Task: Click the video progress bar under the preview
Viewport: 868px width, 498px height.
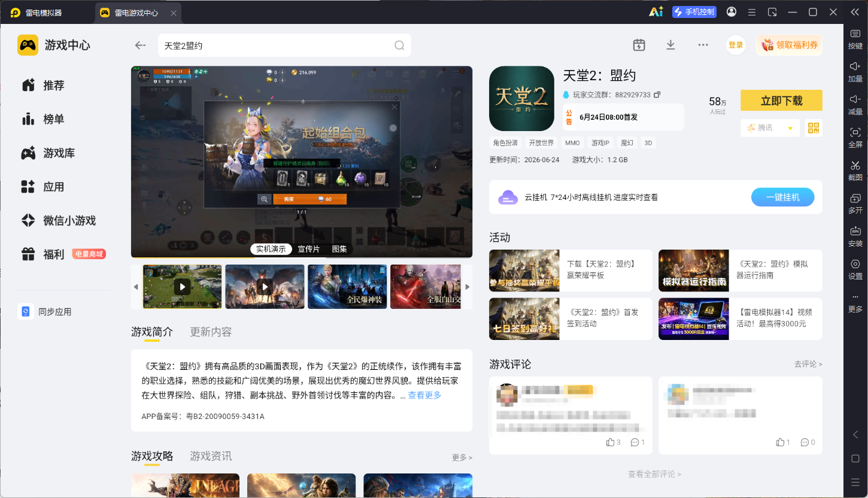Action: pyautogui.click(x=302, y=258)
